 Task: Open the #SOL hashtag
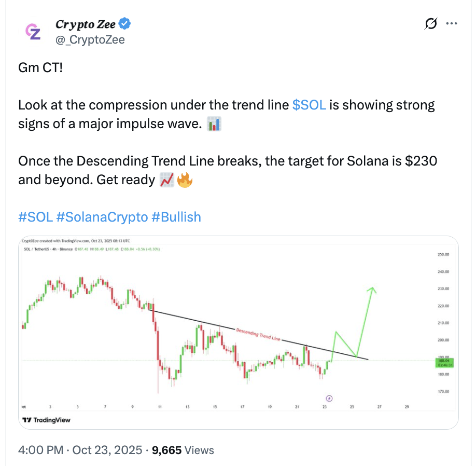pos(35,217)
